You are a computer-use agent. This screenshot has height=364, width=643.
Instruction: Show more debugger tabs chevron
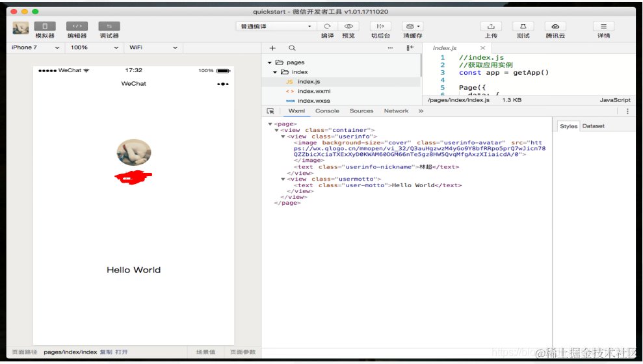pos(421,111)
